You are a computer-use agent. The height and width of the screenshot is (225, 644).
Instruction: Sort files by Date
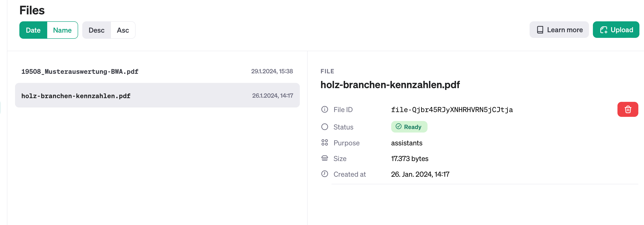click(33, 30)
